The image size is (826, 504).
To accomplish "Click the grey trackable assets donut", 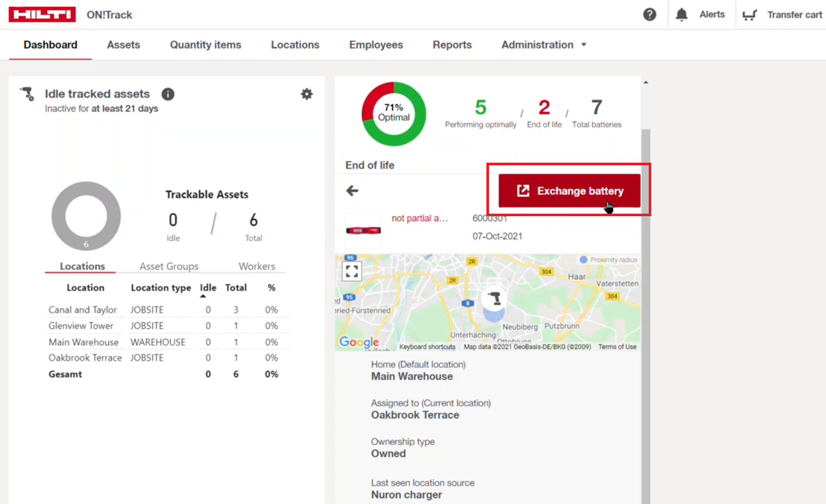I will pos(86,216).
